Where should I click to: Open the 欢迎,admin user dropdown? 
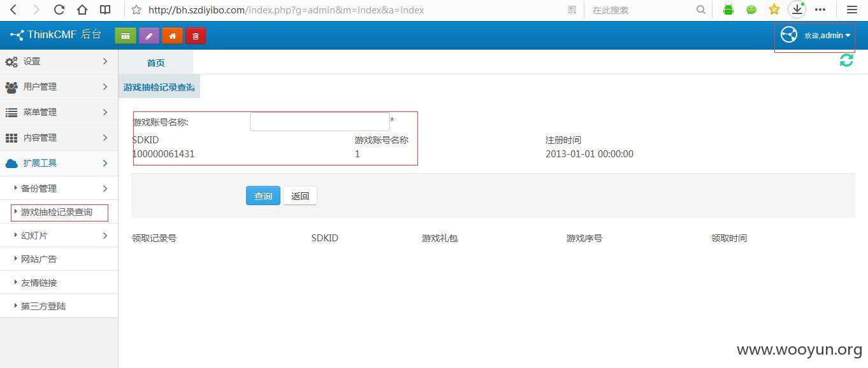pyautogui.click(x=827, y=36)
